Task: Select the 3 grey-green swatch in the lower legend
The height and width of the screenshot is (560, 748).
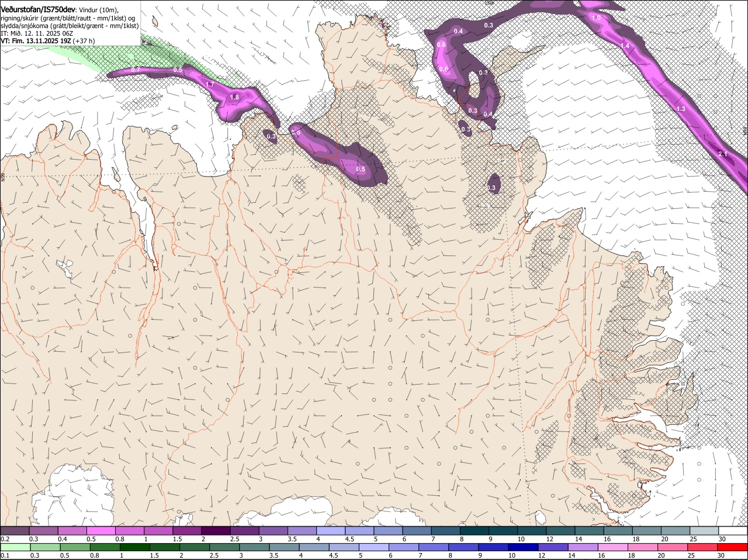Action: click(x=254, y=548)
